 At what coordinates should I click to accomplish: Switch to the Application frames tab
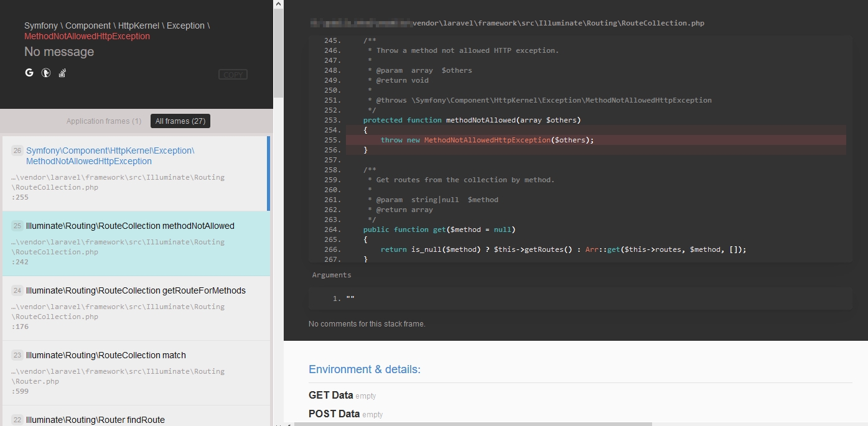(x=103, y=121)
